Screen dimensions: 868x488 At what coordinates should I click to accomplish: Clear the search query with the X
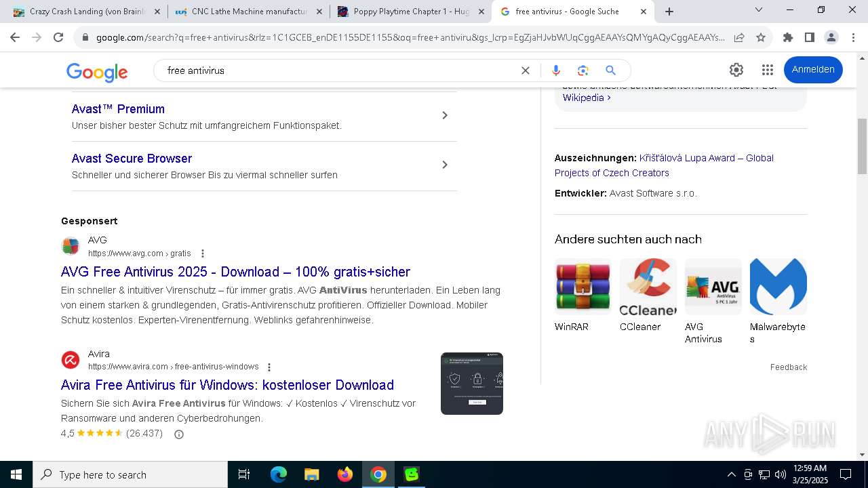click(x=525, y=70)
